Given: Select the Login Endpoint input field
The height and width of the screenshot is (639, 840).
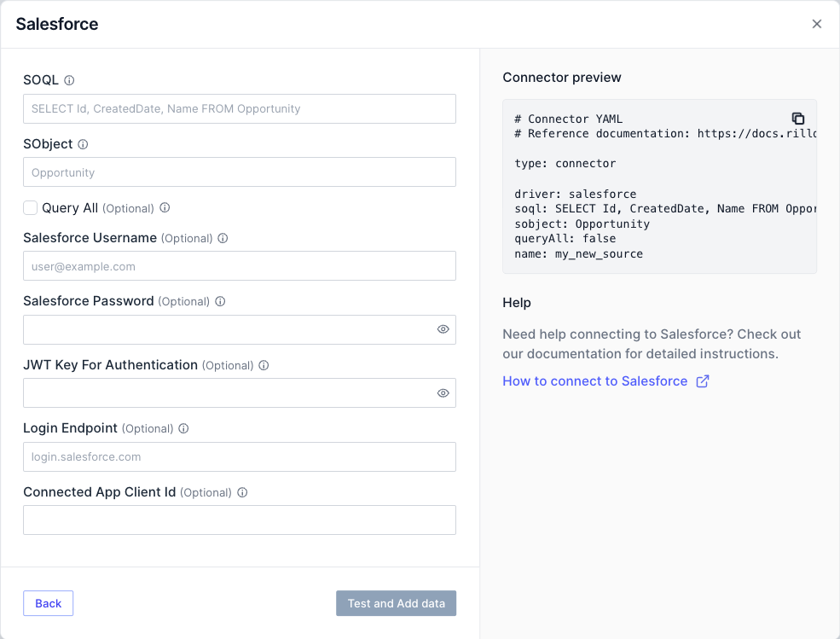Looking at the screenshot, I should [239, 456].
